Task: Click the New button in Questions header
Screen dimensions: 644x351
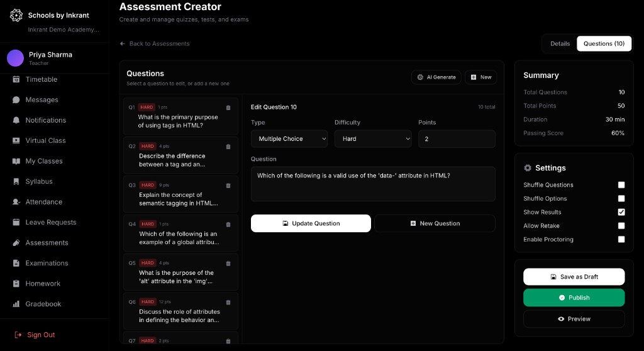Action: point(480,77)
